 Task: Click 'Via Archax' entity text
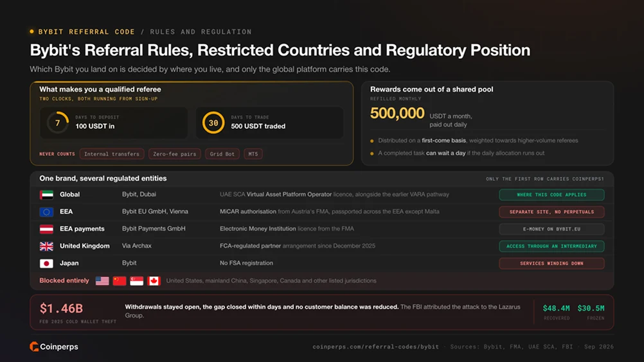point(137,246)
